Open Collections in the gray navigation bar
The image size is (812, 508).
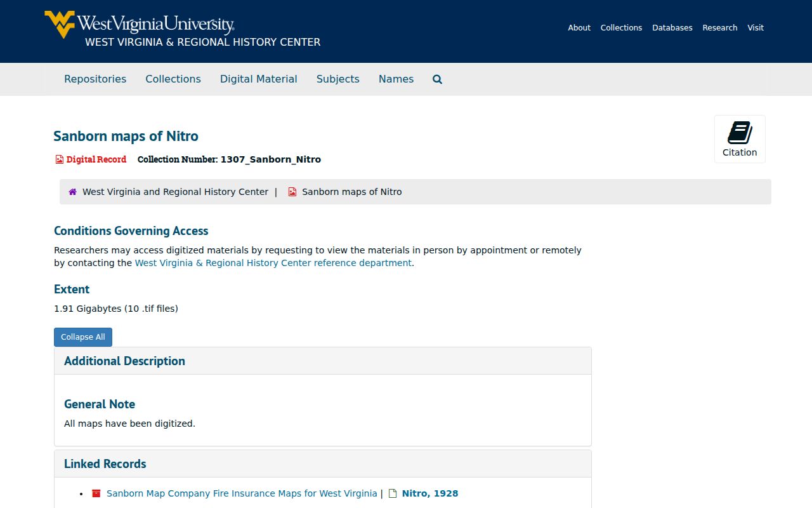[x=173, y=79]
